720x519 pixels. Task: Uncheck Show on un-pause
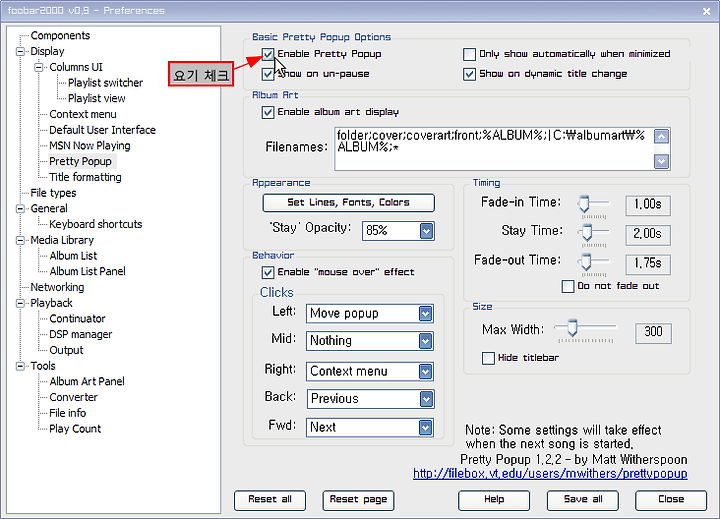pyautogui.click(x=268, y=74)
